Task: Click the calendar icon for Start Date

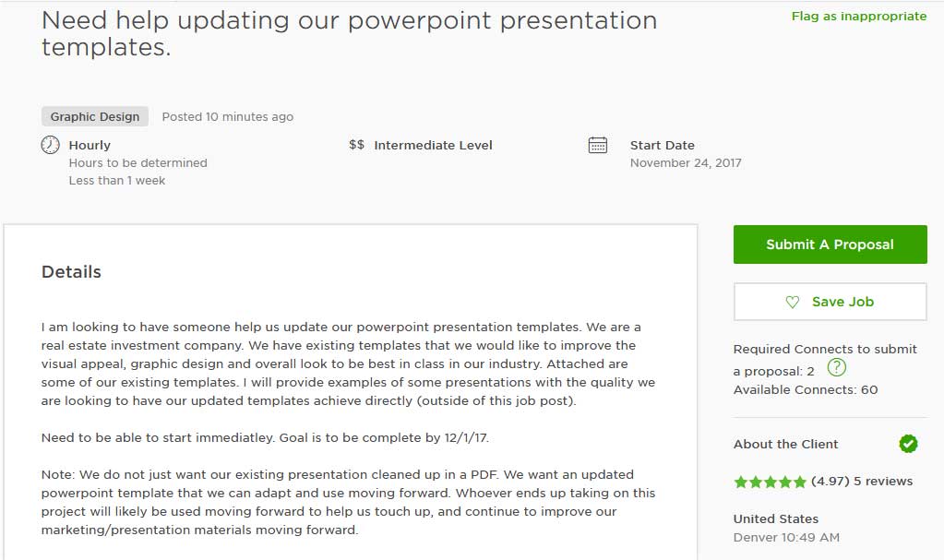Action: click(597, 145)
